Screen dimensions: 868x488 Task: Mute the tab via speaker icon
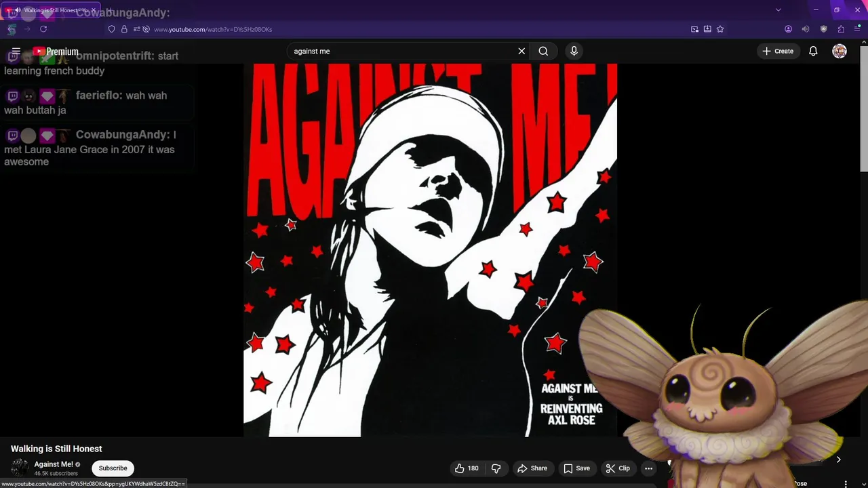[x=18, y=10]
